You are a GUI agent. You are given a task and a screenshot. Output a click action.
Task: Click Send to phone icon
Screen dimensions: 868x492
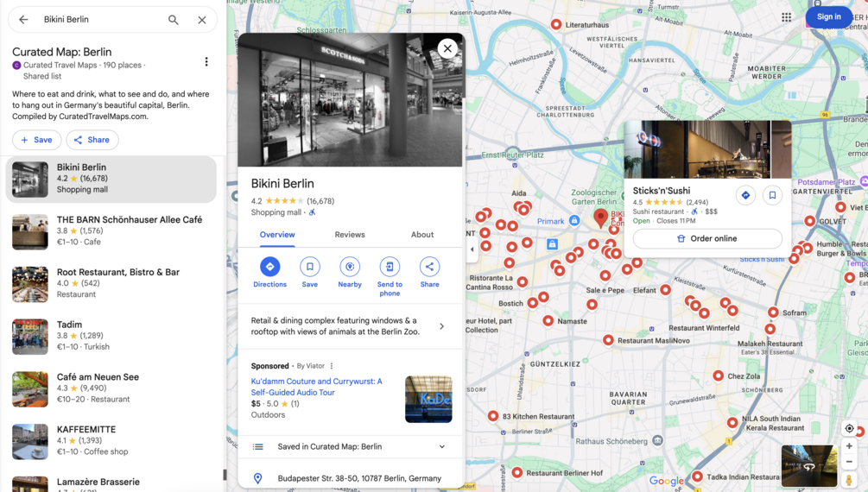(390, 267)
